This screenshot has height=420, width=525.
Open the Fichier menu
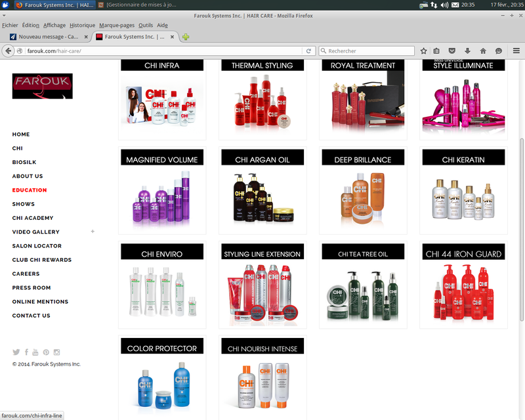point(10,25)
